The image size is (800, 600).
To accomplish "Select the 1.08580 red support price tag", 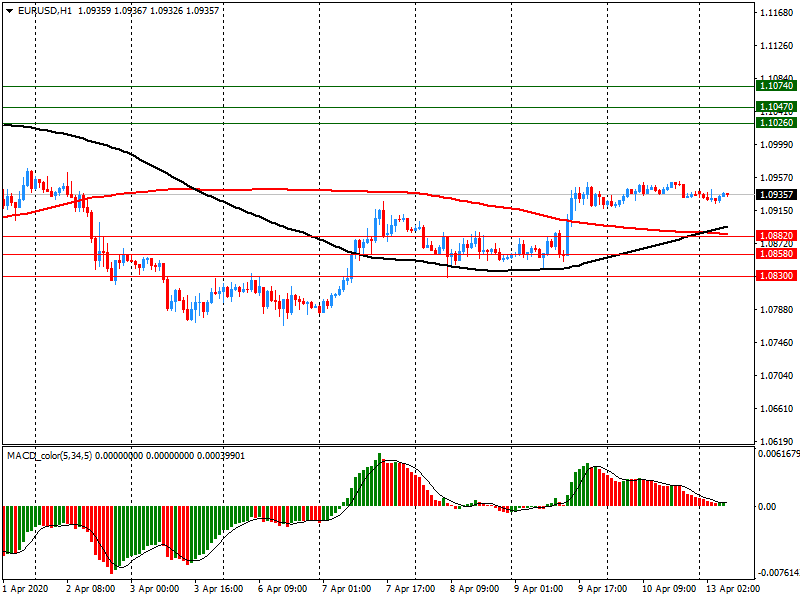I will [776, 254].
